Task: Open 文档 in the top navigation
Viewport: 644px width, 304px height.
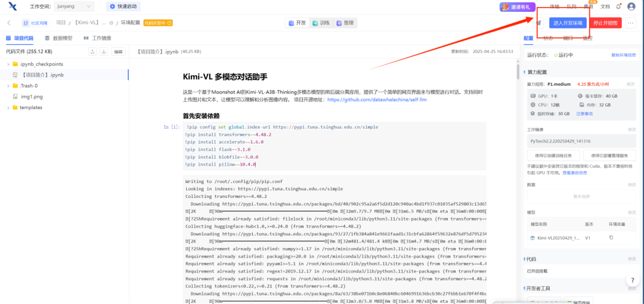Action: tap(605, 7)
